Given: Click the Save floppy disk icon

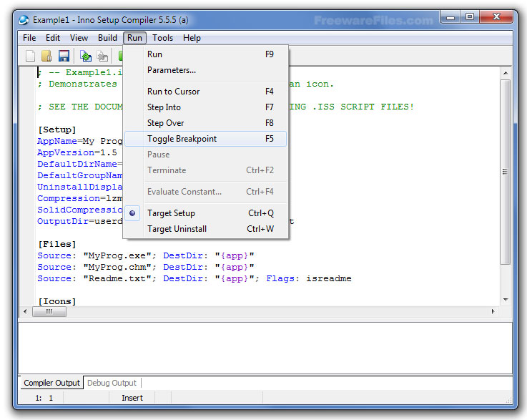Looking at the screenshot, I should click(64, 56).
